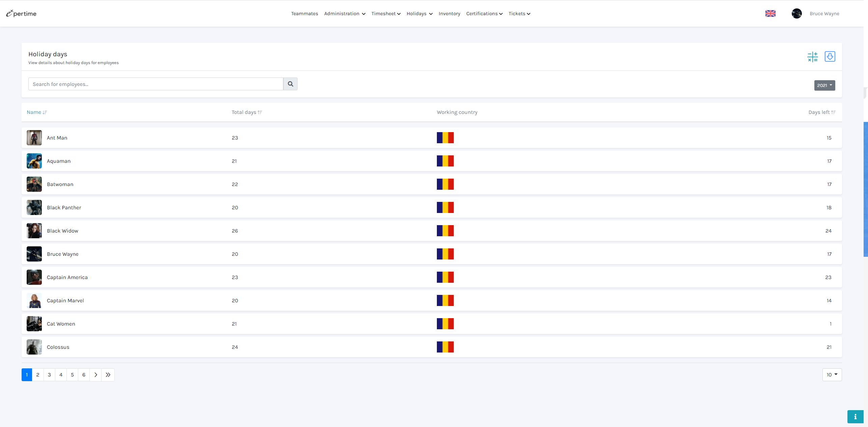Open the Inventory page
Image resolution: width=868 pixels, height=427 pixels.
click(x=449, y=13)
